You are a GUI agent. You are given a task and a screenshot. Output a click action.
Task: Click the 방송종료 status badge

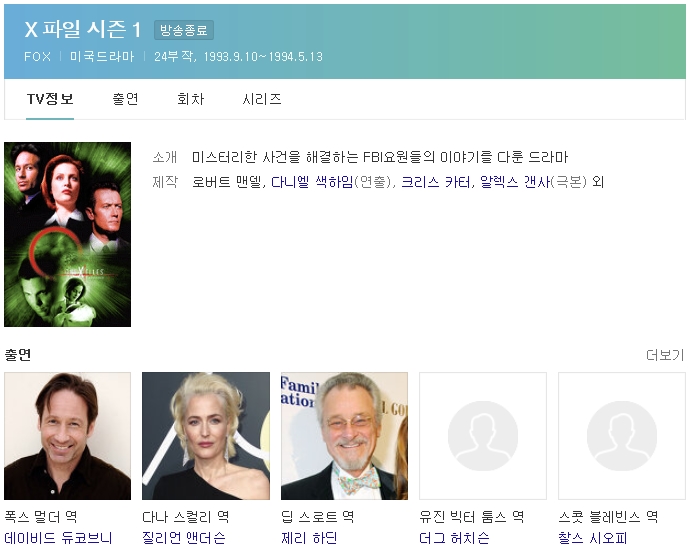(184, 31)
